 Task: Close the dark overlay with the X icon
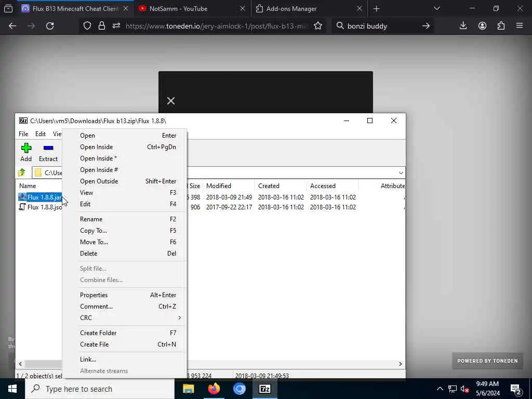170,101
